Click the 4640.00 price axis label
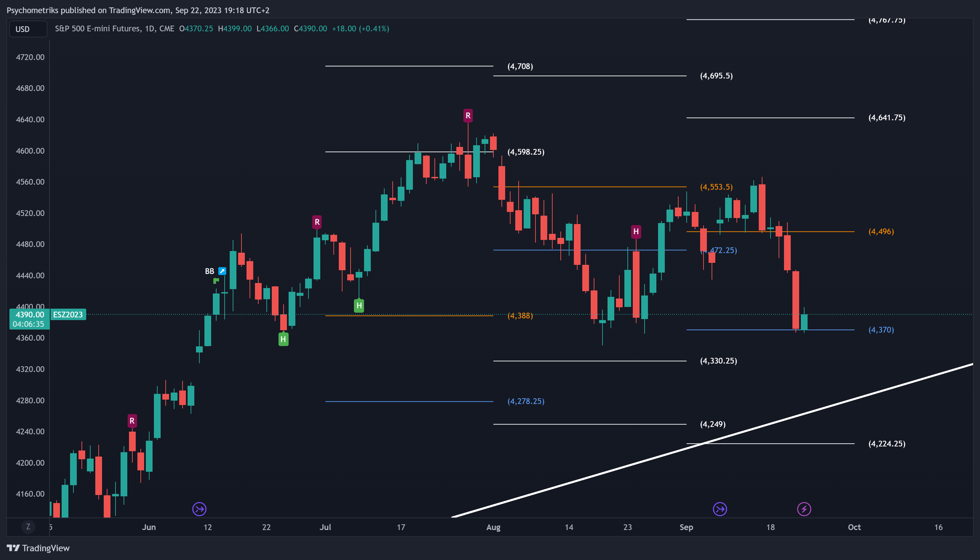 (30, 120)
